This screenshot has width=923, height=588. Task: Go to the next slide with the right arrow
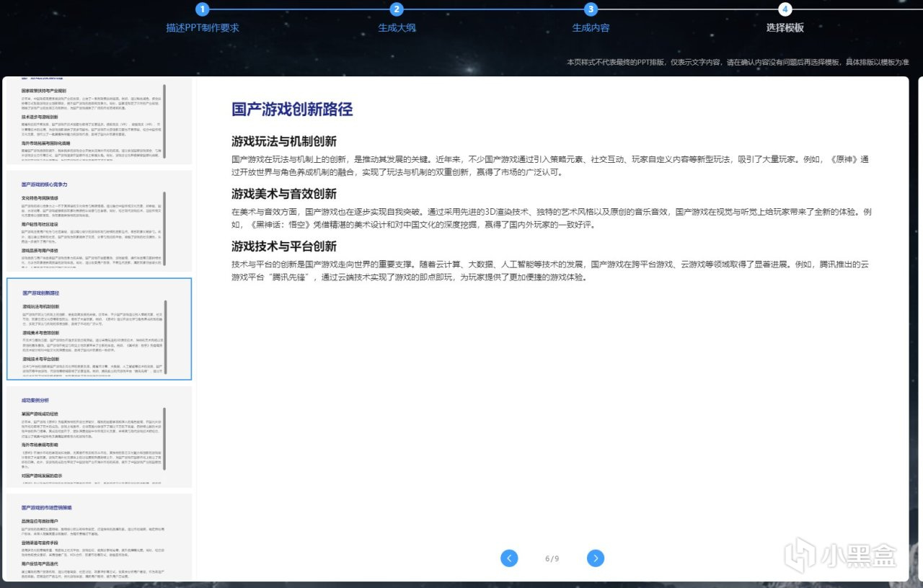(x=596, y=558)
